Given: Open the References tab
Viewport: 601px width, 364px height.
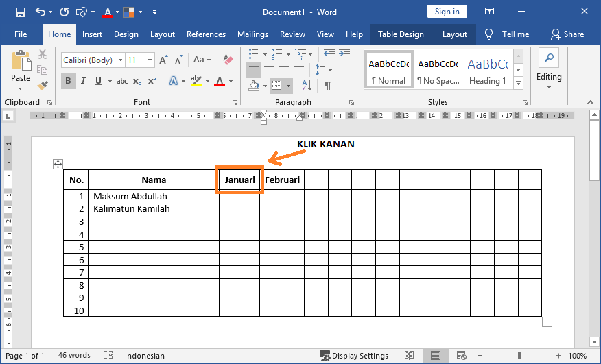Looking at the screenshot, I should coord(207,34).
